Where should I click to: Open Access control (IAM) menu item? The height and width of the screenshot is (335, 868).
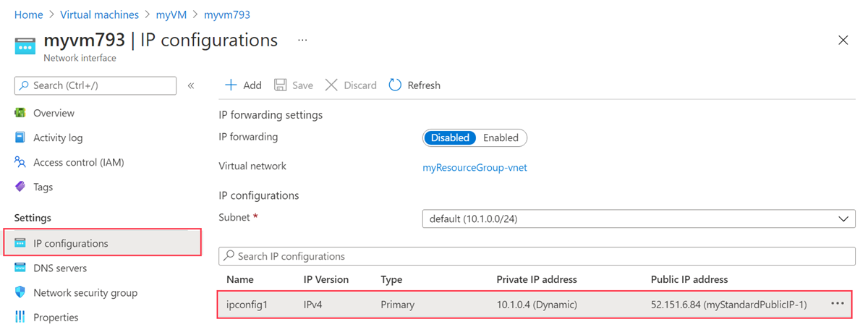click(79, 162)
